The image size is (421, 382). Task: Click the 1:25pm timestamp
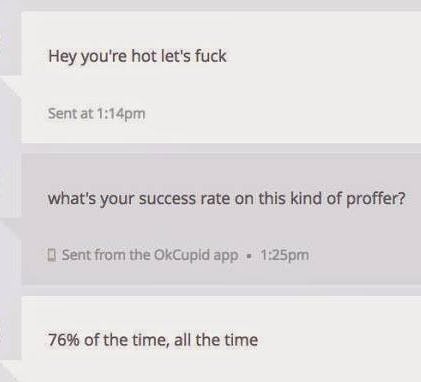coord(284,255)
